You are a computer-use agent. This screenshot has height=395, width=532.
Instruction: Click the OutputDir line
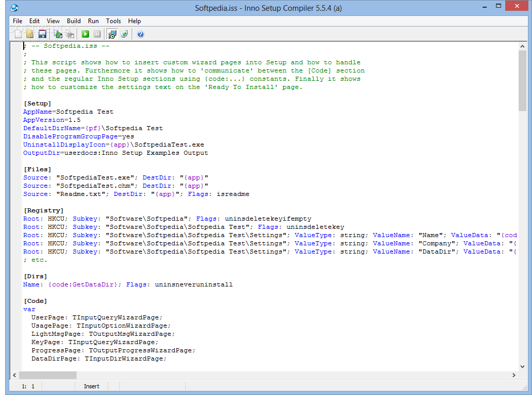pos(116,153)
